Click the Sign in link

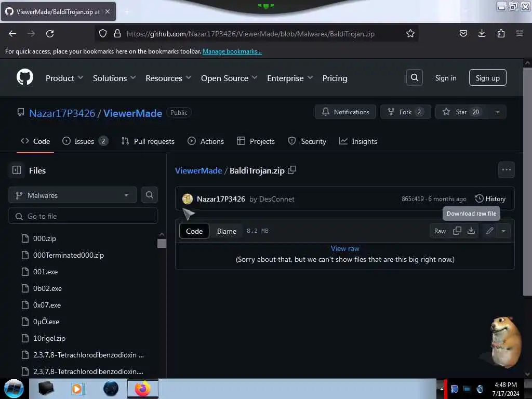tap(445, 78)
